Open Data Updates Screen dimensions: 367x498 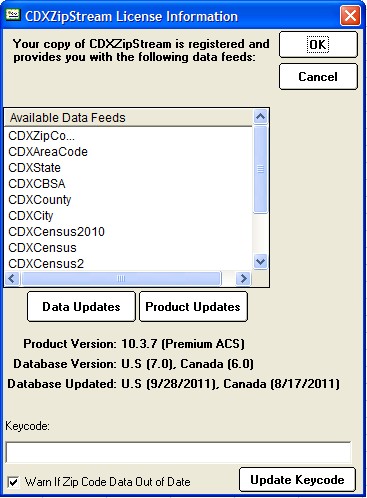pos(81,307)
